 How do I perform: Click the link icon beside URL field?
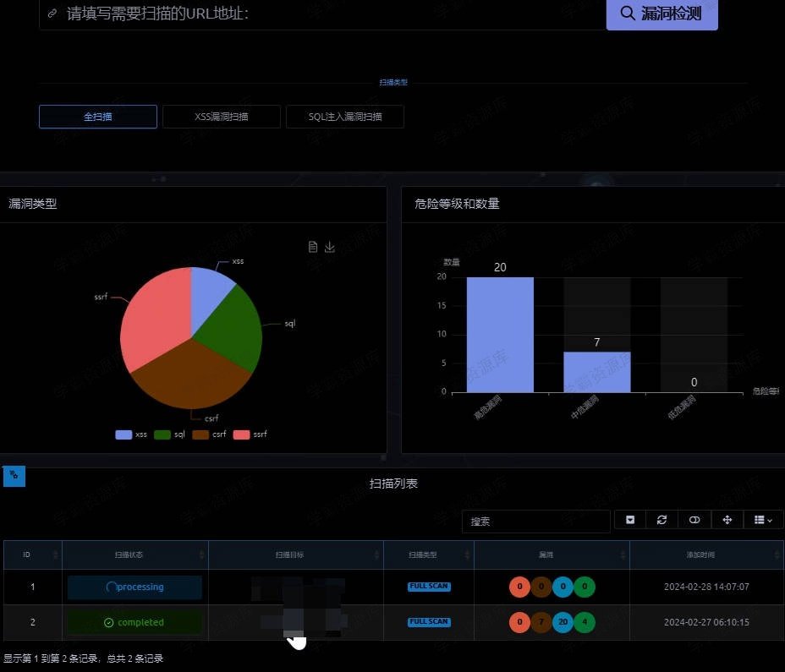pos(52,14)
